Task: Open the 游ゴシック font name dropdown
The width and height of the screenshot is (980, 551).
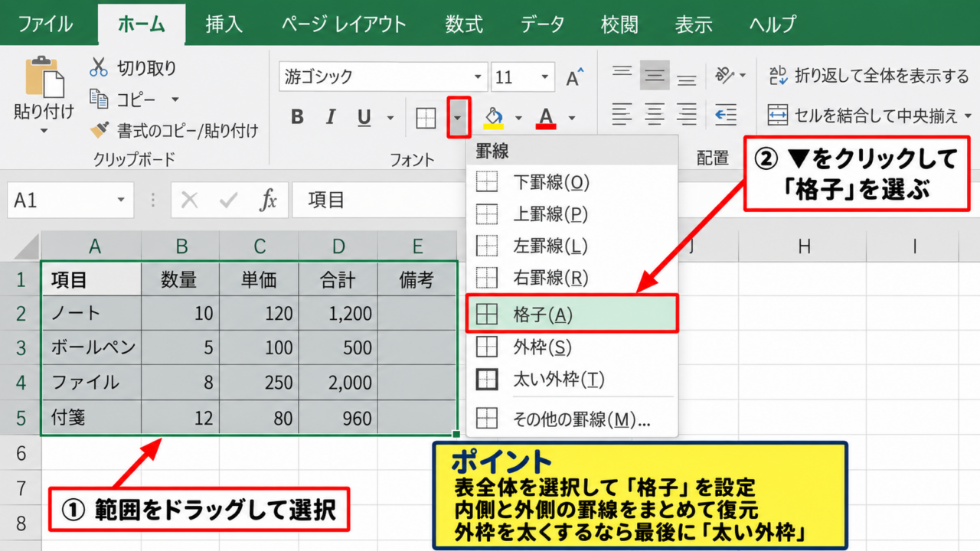Action: coord(479,77)
